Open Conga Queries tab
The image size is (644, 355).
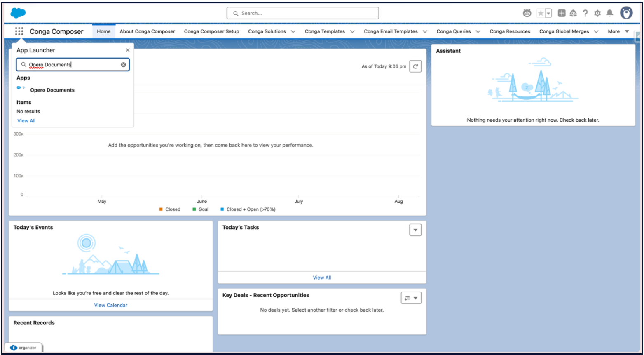[454, 31]
